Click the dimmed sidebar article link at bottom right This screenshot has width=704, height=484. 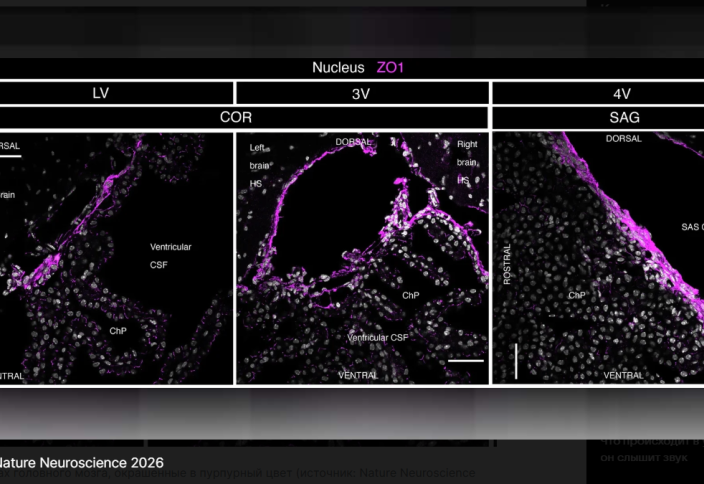(x=650, y=449)
